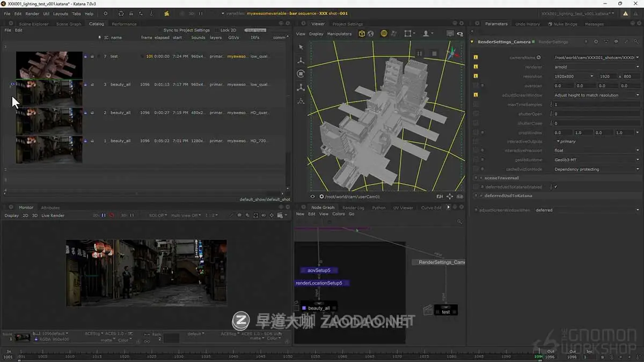The image size is (644, 362).
Task: Toggle the eye icon beside /root/world/cam/userCam01
Action: 313,197
